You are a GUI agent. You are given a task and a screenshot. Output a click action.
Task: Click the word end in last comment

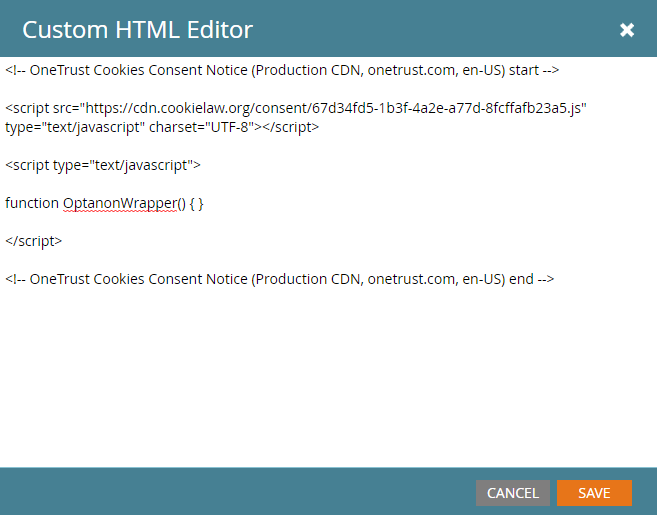[x=520, y=279]
